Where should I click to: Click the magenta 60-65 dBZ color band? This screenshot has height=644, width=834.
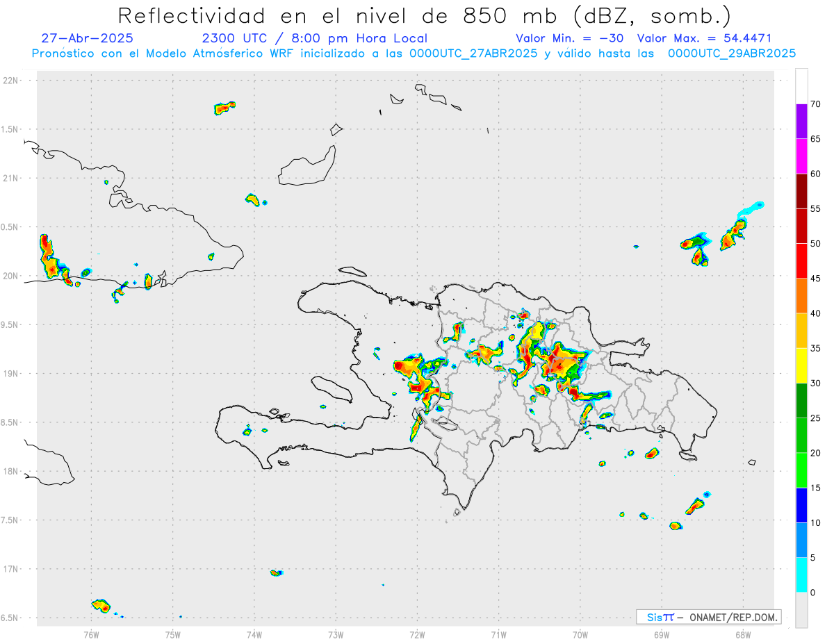click(x=801, y=156)
